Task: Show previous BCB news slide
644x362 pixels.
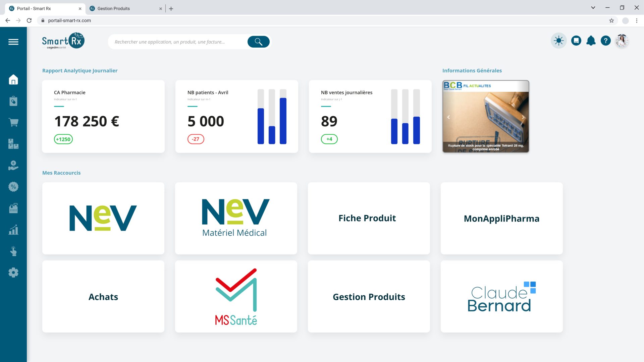Action: coord(448,117)
